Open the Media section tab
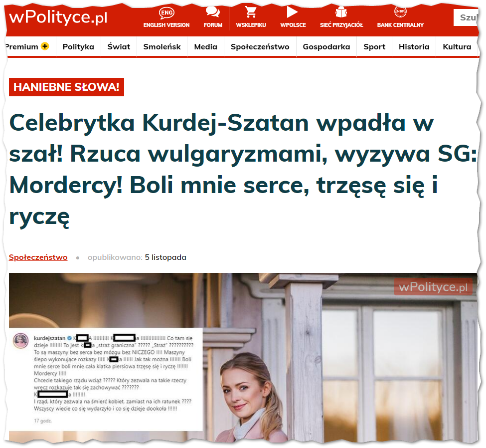The height and width of the screenshot is (448, 486). tap(205, 47)
